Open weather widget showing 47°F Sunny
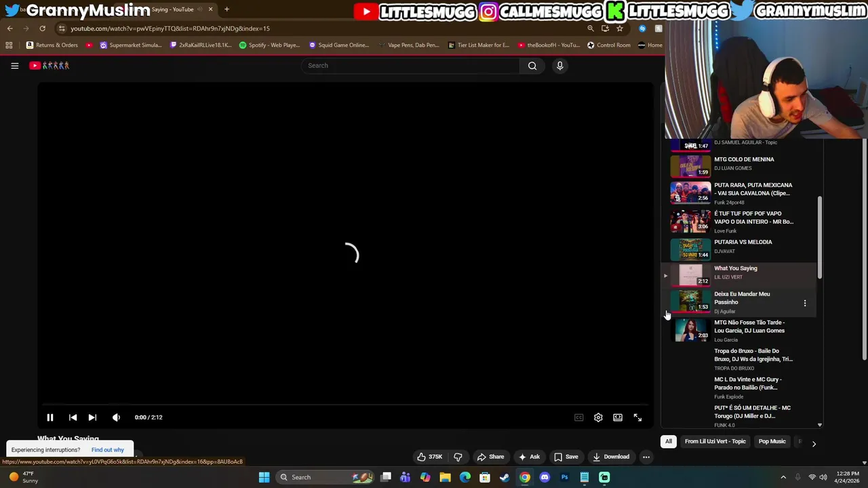 click(22, 477)
